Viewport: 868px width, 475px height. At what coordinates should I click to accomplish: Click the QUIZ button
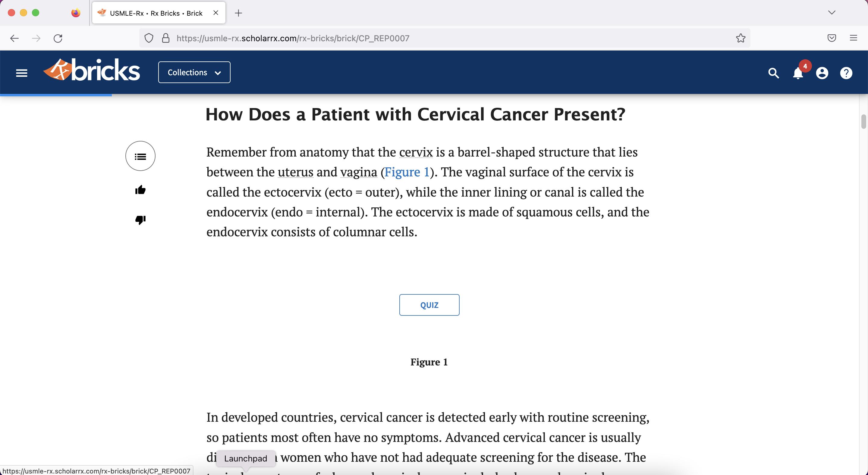[x=429, y=305]
